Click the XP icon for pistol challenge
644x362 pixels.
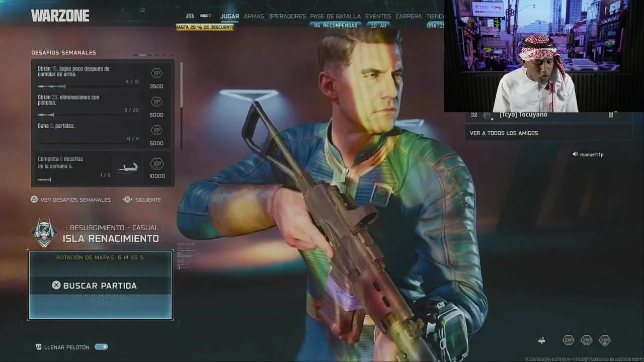pyautogui.click(x=156, y=102)
